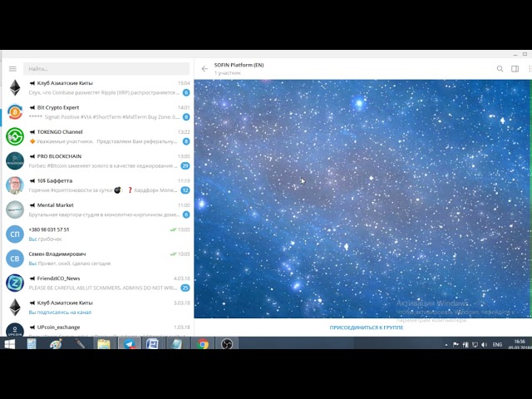Screen dimensions: 532x399
Task: Select the 'Mental Market' chat title
Action: pyautogui.click(x=56, y=205)
